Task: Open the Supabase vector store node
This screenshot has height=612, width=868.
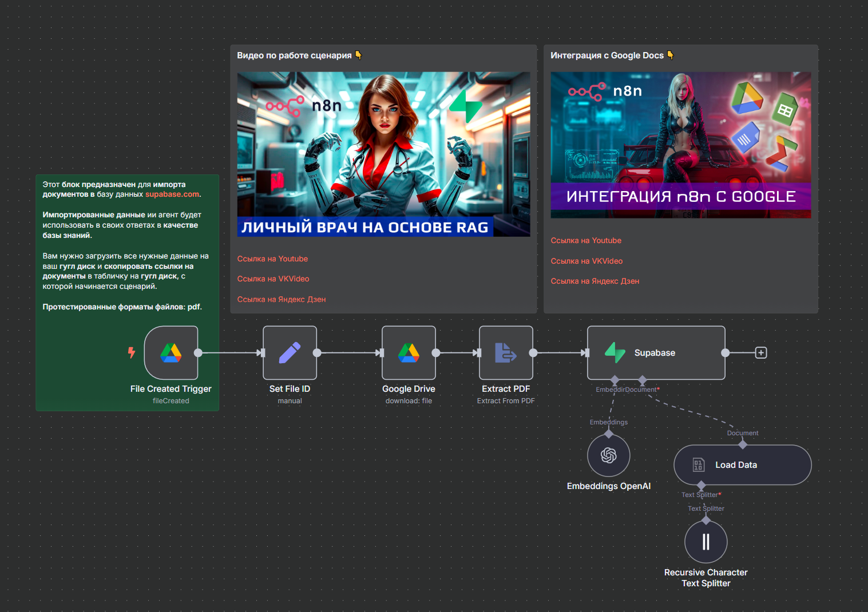Action: click(x=656, y=353)
